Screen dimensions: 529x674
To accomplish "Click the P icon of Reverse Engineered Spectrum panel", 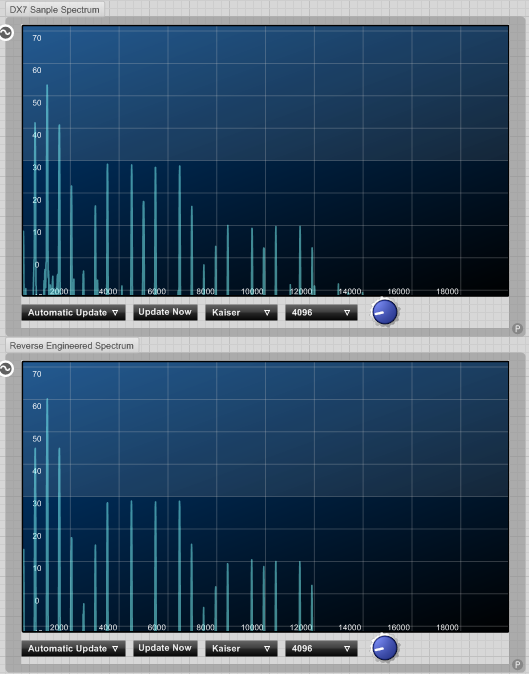I will point(517,665).
